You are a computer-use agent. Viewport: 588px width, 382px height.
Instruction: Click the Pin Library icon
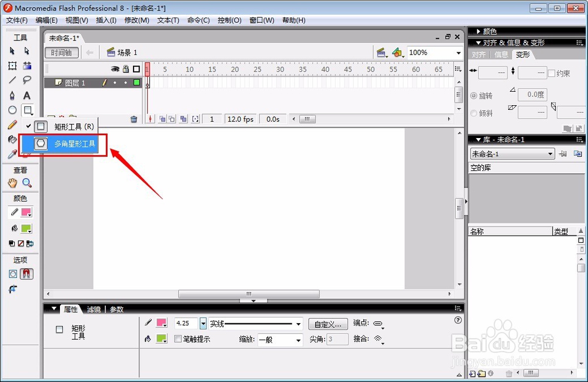coord(563,154)
